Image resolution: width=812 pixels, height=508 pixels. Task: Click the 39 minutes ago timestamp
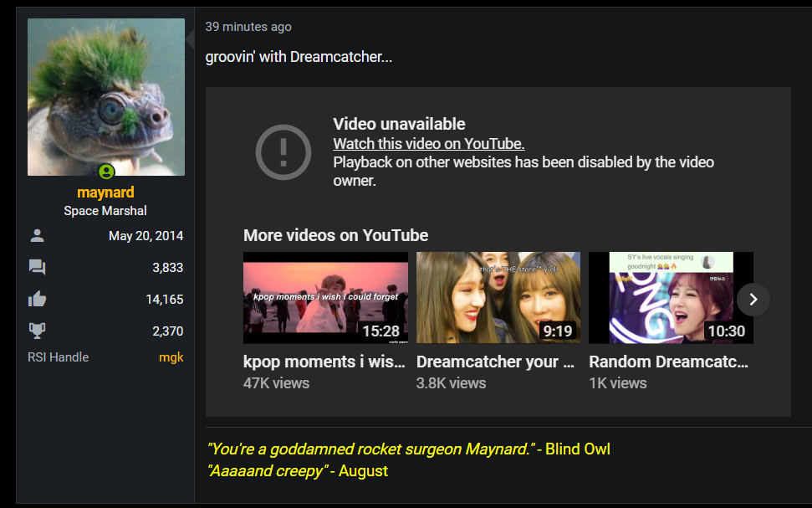pyautogui.click(x=248, y=27)
